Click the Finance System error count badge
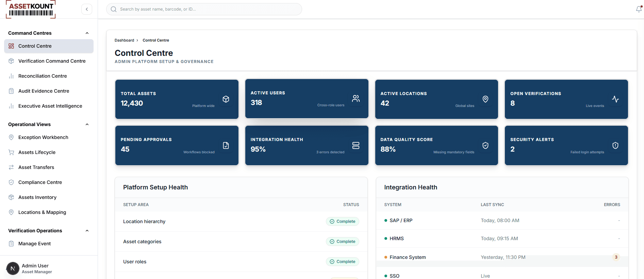This screenshot has height=279, width=644. [x=616, y=257]
